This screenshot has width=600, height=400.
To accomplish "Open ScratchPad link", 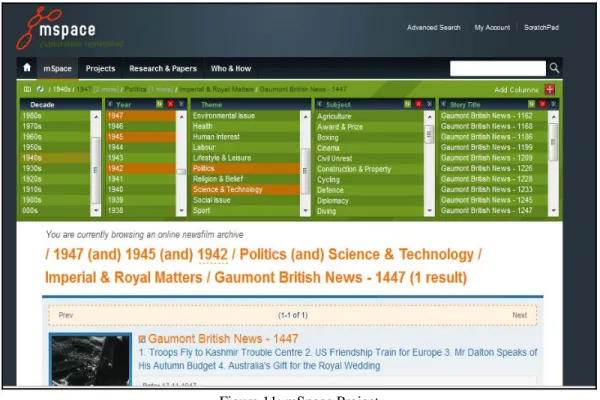I will [541, 28].
